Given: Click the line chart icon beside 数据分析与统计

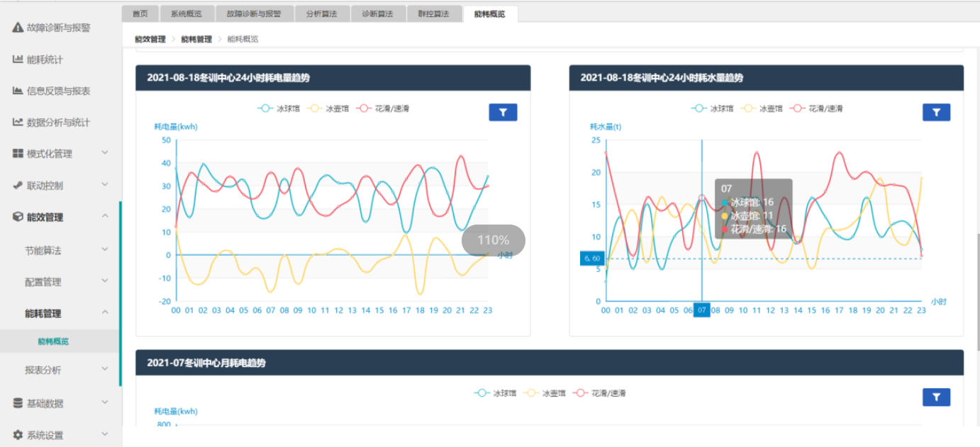Looking at the screenshot, I should click(18, 122).
